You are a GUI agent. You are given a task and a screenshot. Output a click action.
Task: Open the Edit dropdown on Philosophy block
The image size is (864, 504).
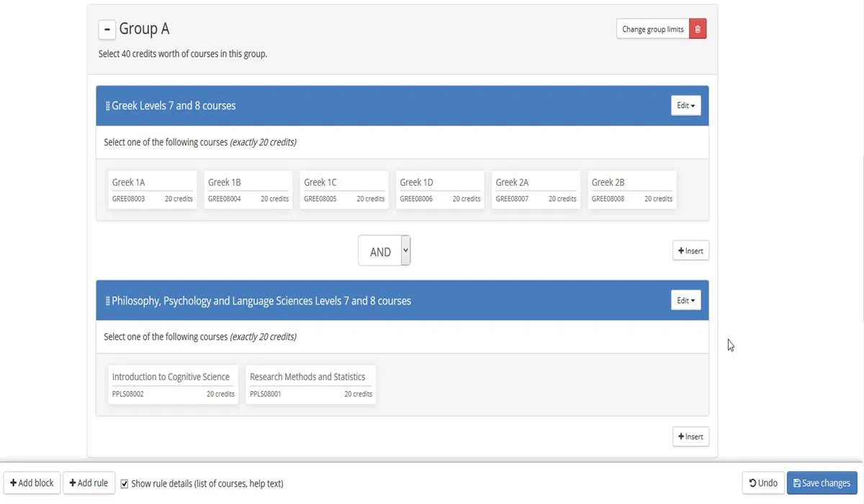pos(685,300)
